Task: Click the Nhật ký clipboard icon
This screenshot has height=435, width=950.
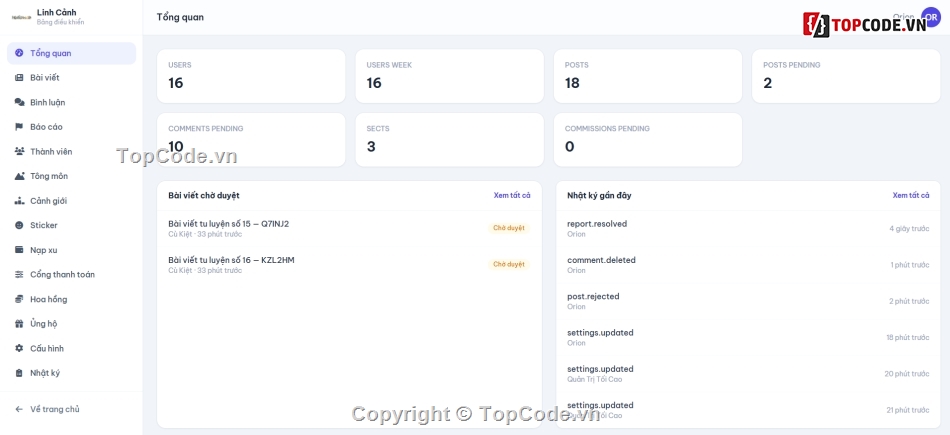Action: [x=19, y=373]
